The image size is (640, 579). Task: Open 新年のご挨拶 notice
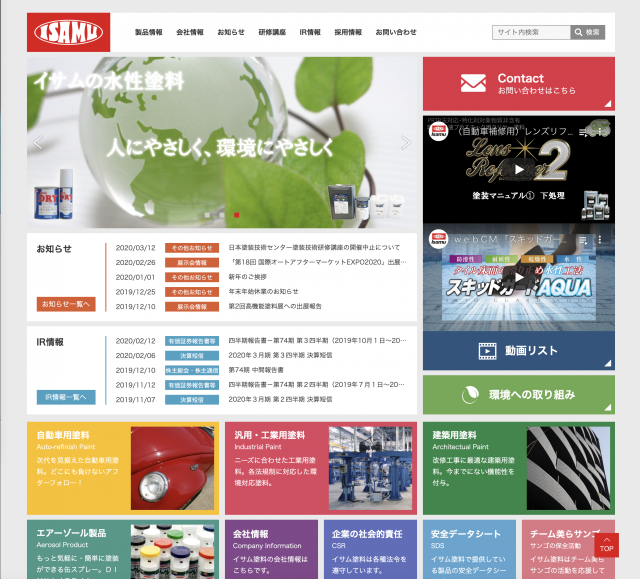pos(247,277)
